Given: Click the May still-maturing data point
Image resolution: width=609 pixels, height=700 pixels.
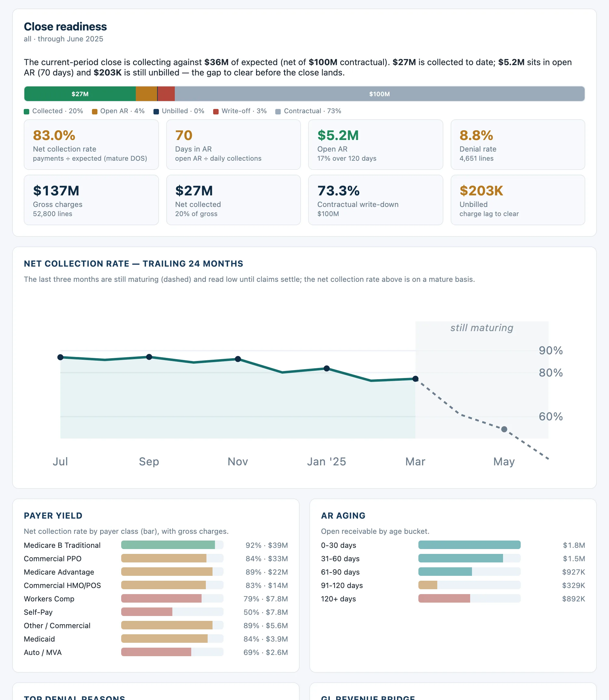Looking at the screenshot, I should (504, 429).
